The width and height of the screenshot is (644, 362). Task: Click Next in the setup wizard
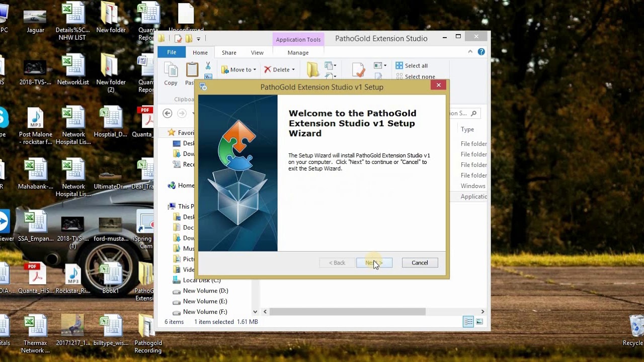(374, 262)
